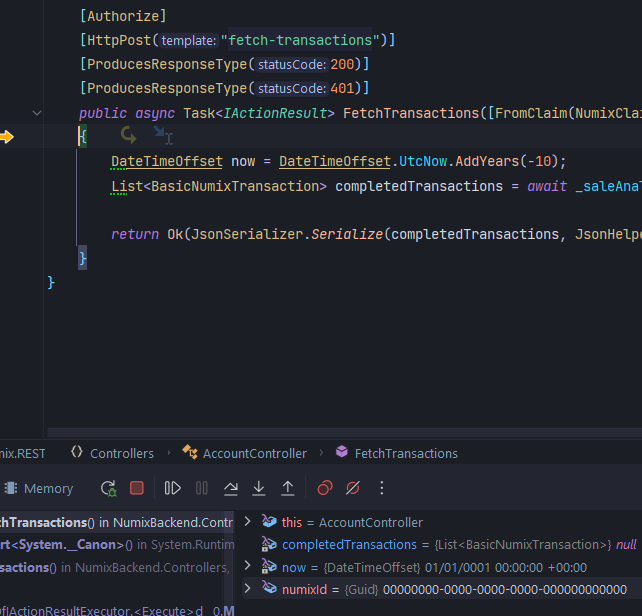The width and height of the screenshot is (642, 616).
Task: Open the debugger more options menu
Action: point(382,488)
